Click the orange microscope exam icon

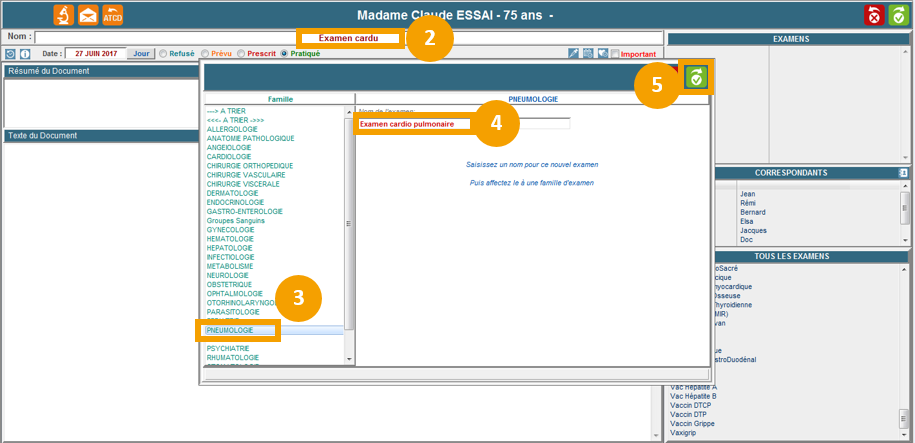63,15
